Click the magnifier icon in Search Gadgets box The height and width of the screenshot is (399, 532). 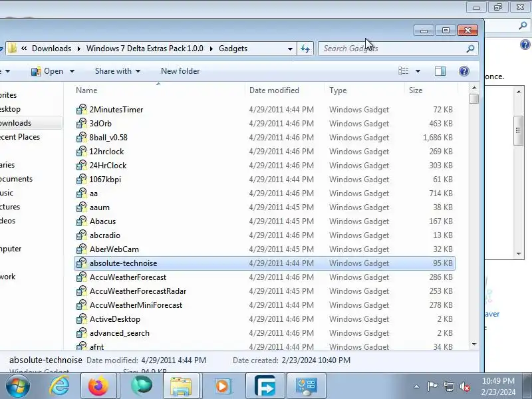pos(470,49)
